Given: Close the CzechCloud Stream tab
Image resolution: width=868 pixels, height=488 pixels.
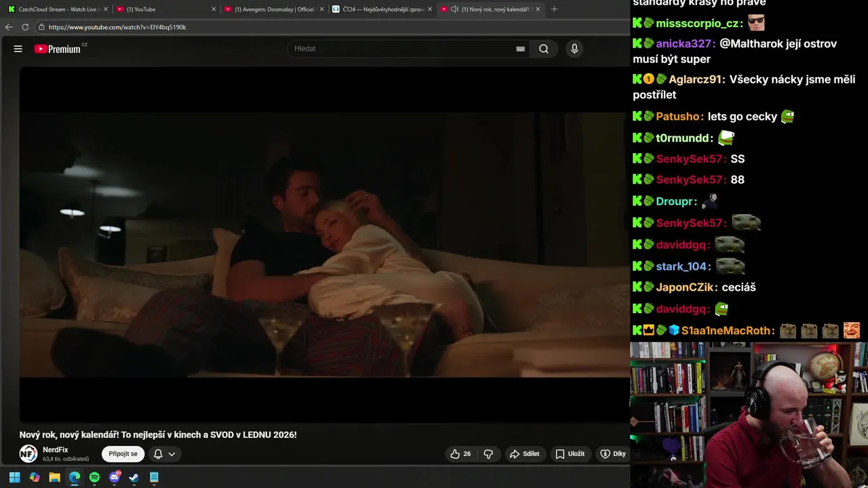Looking at the screenshot, I should (x=106, y=9).
